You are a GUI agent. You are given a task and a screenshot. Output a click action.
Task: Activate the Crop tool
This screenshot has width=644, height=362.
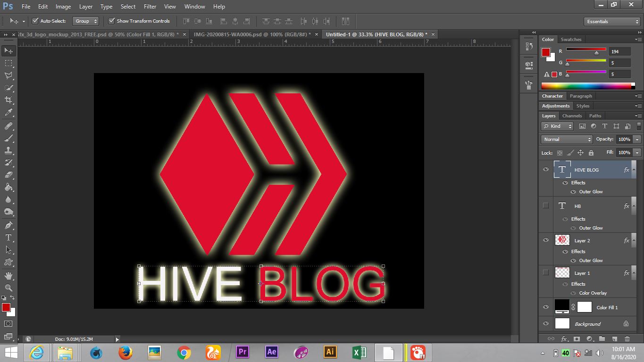(8, 100)
